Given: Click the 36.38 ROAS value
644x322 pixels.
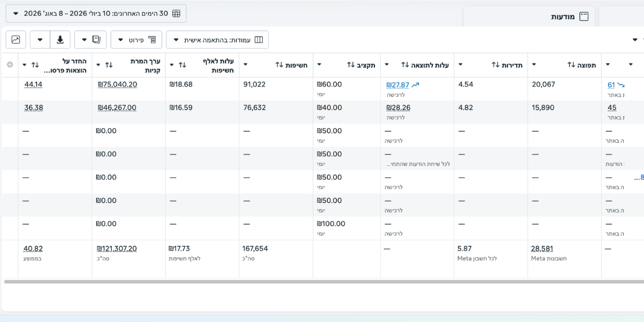Looking at the screenshot, I should (33, 108).
